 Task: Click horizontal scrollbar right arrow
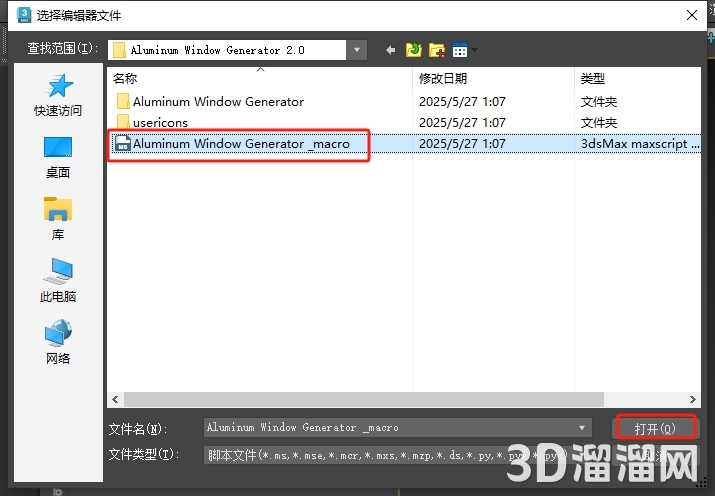point(693,399)
